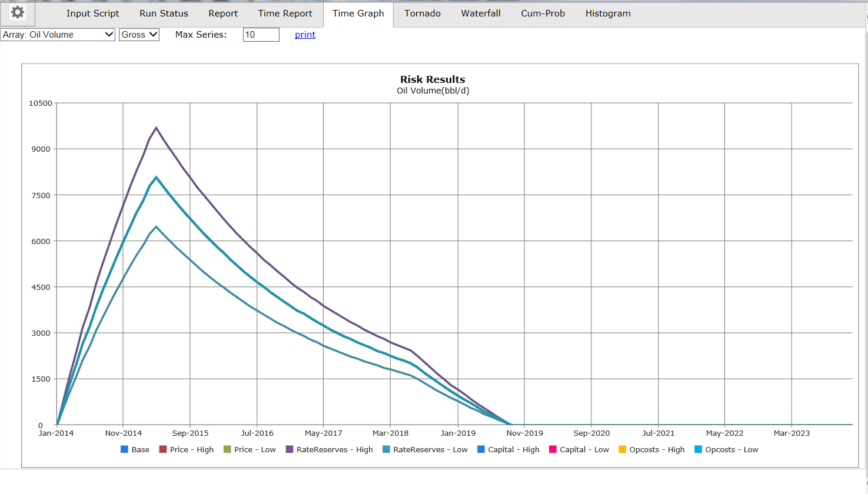868x494 pixels.
Task: Toggle the RateReserves - High legend swatch
Action: (x=290, y=449)
